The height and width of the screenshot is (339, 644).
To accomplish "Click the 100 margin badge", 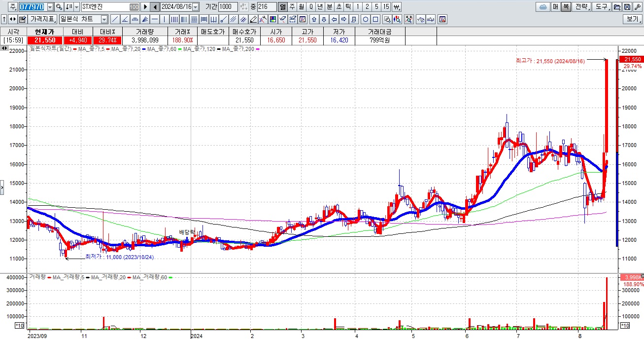I will pyautogui.click(x=134, y=7).
